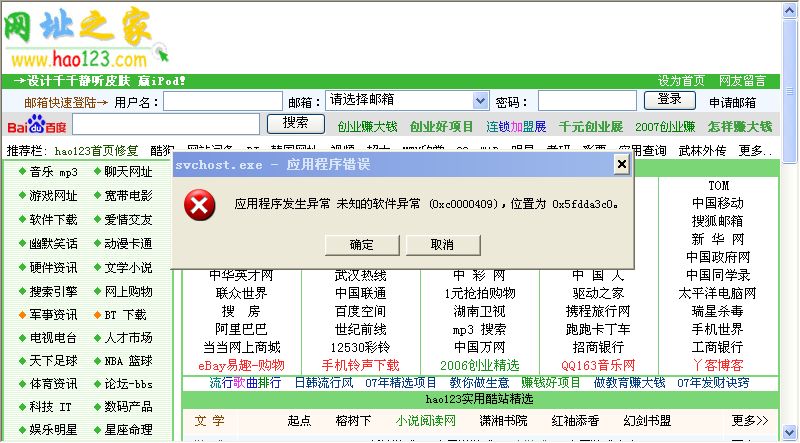
Task: Open the 瑞星杀毒 link
Action: click(x=717, y=311)
